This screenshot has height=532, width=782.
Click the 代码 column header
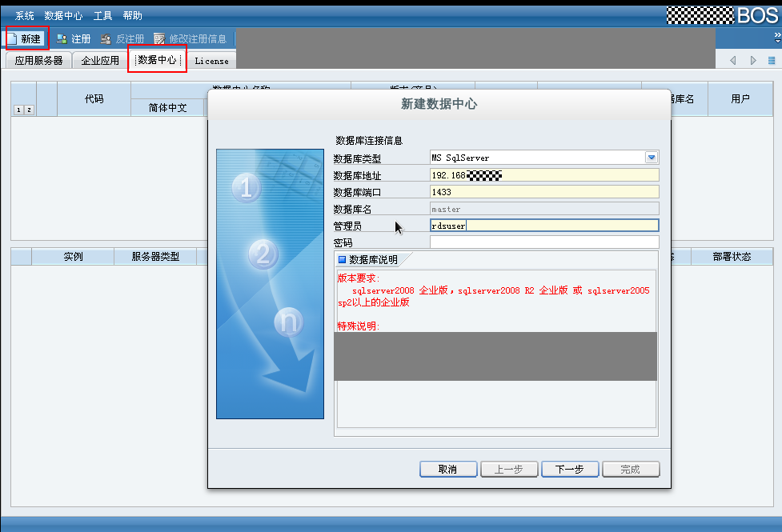(x=94, y=98)
